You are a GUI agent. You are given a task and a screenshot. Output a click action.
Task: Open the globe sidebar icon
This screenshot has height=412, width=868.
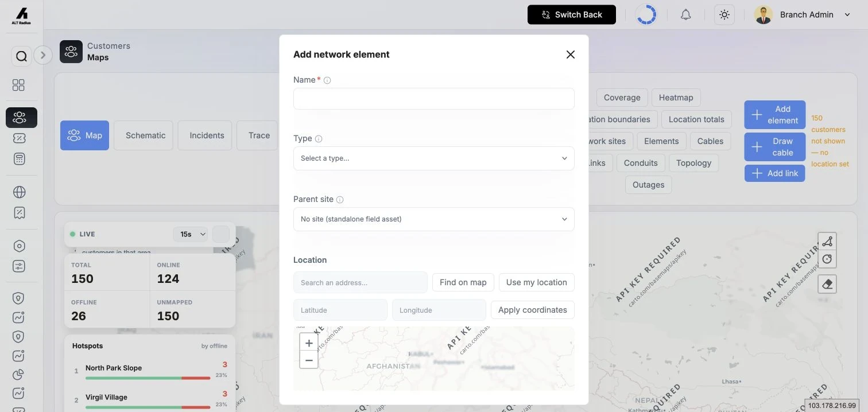pos(19,192)
